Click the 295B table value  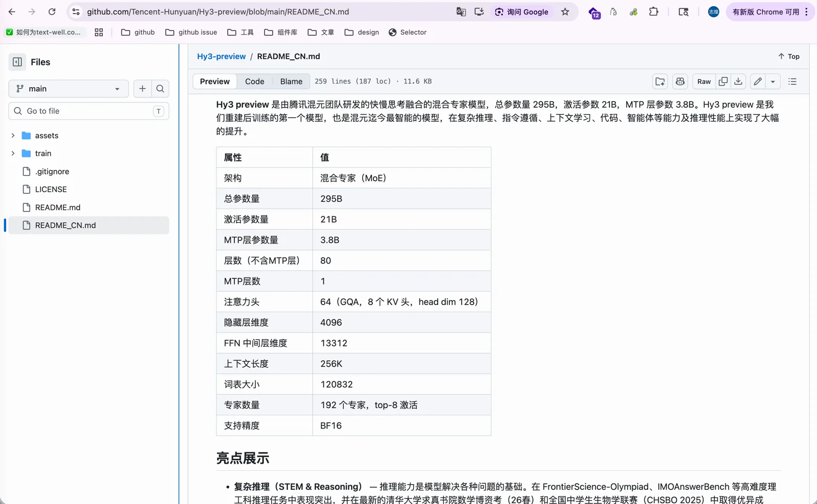pyautogui.click(x=331, y=199)
